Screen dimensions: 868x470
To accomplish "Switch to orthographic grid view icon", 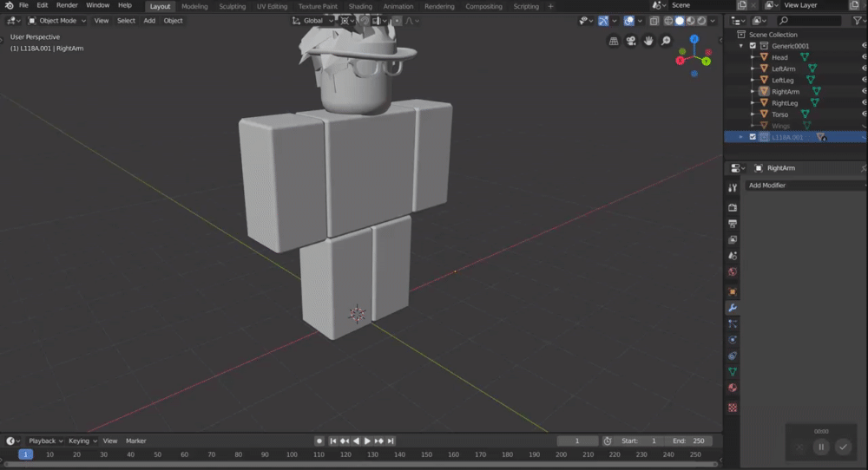I will [x=614, y=41].
